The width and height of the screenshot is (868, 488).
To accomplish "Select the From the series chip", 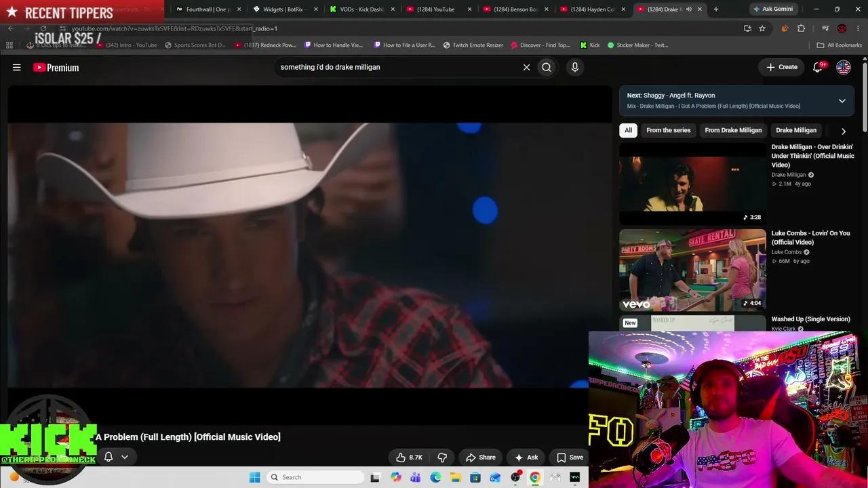I will click(669, 130).
